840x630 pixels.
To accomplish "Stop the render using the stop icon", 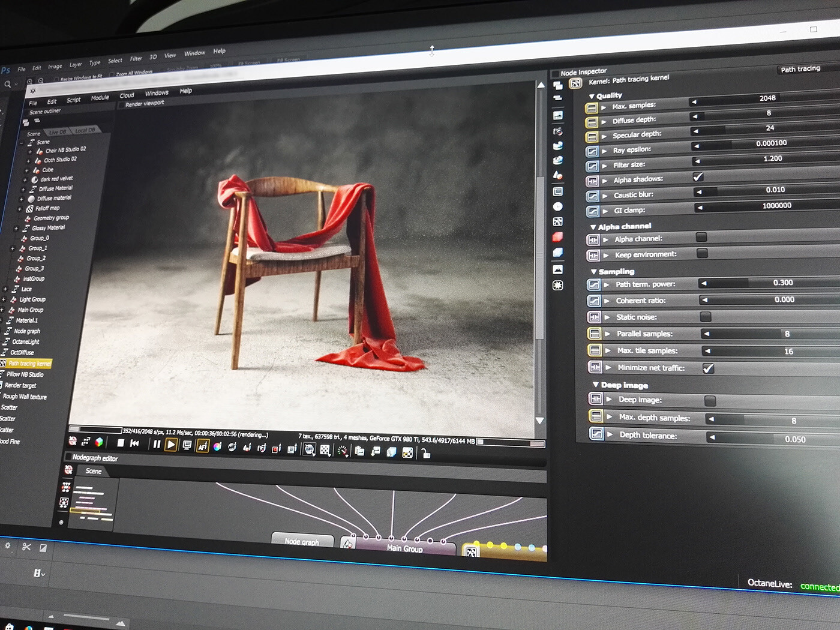I will tap(121, 443).
